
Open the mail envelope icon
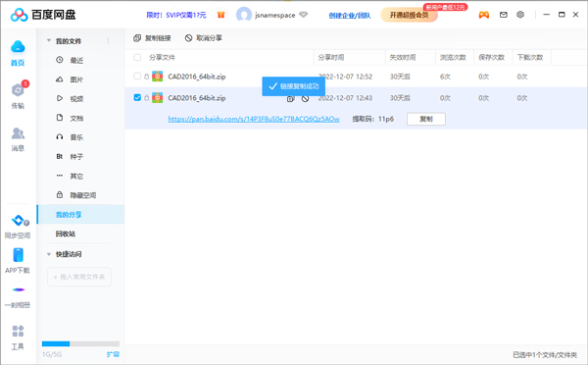[x=504, y=15]
